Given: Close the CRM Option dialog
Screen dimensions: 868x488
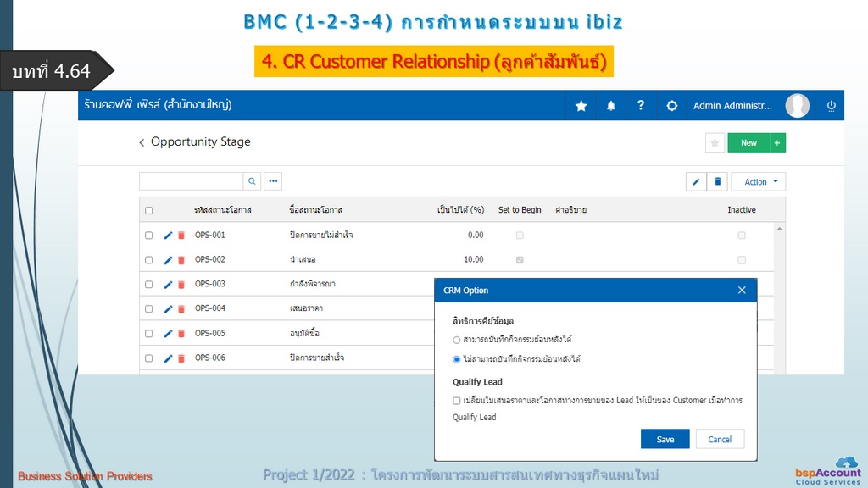Looking at the screenshot, I should 742,290.
